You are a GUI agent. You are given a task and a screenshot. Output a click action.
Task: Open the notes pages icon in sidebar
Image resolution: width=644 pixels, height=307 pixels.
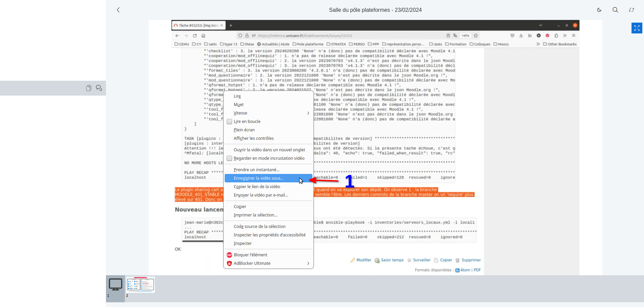89,88
